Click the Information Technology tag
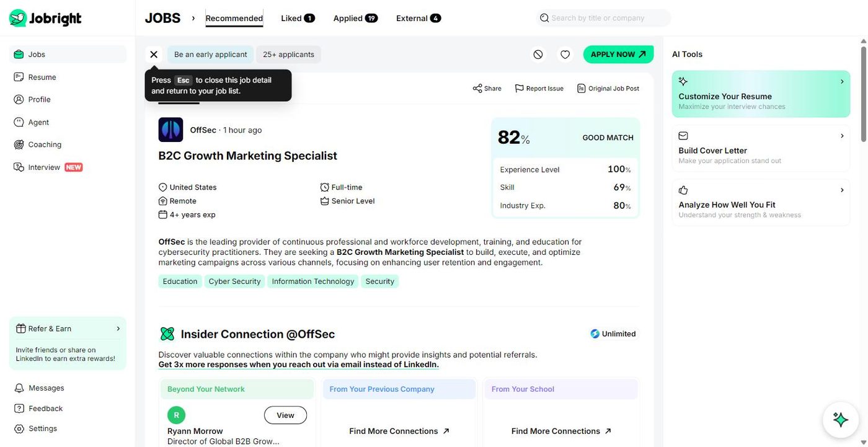Viewport: 868px width, 447px height. click(x=313, y=281)
